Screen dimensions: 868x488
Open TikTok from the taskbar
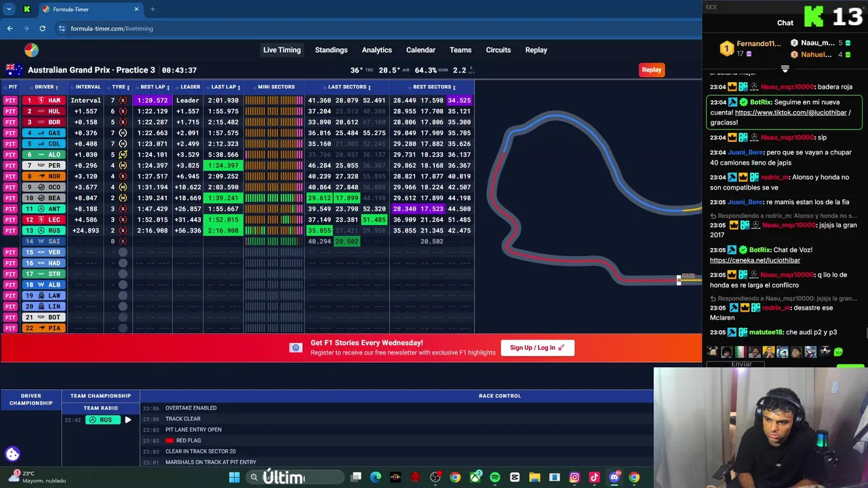[x=594, y=477]
